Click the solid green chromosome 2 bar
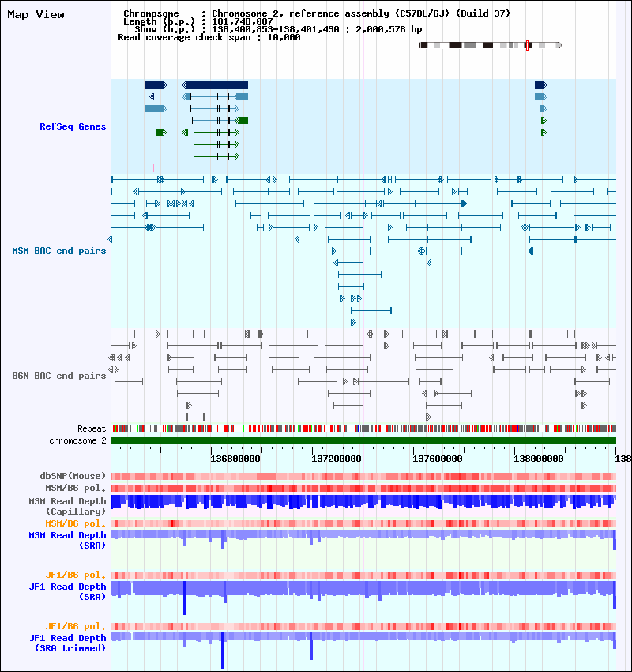632x672 pixels. pyautogui.click(x=363, y=440)
